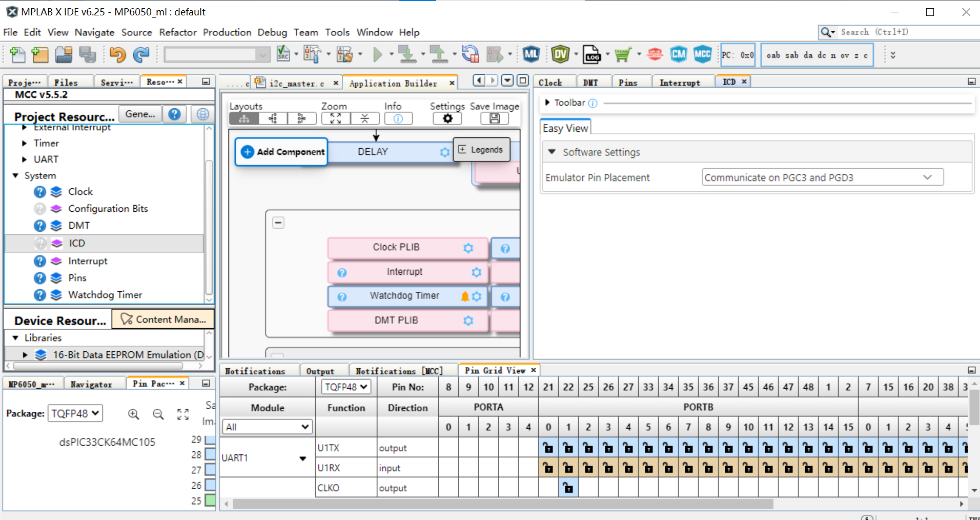Collapse the System tree node
980x520 pixels.
pos(15,175)
